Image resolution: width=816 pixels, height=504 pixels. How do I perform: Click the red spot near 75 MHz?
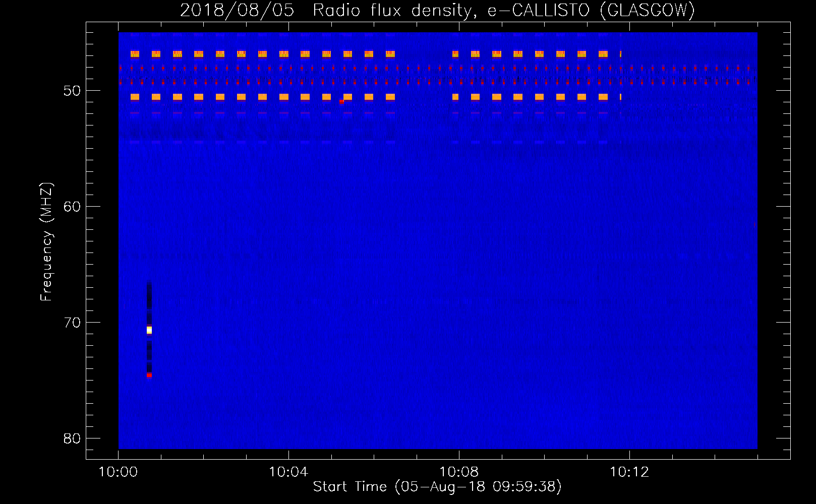tap(149, 375)
